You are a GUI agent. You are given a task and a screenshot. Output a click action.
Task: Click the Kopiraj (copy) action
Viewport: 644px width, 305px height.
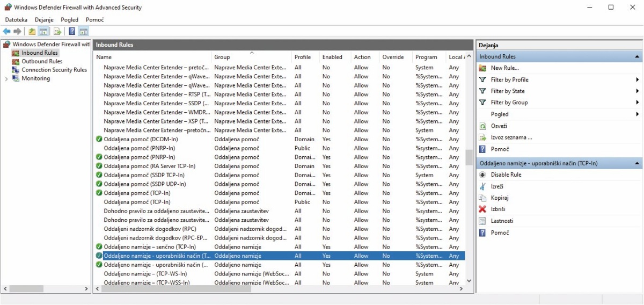500,198
